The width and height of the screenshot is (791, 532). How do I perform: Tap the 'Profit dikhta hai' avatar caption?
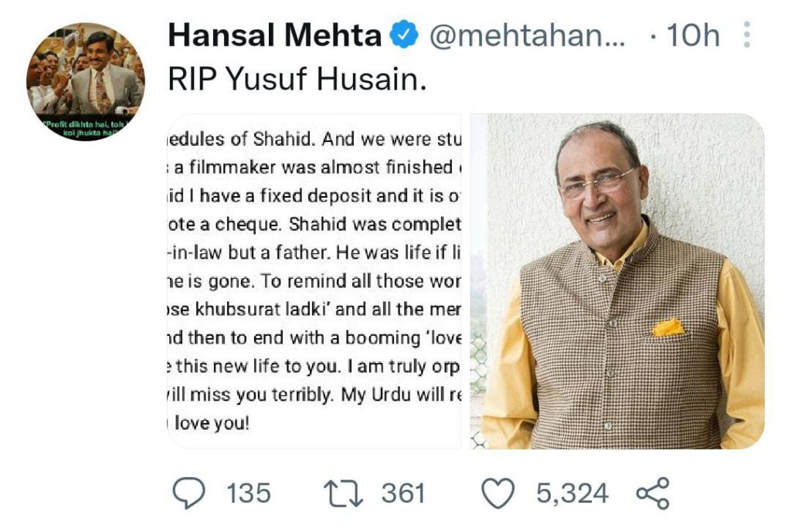coord(87,129)
